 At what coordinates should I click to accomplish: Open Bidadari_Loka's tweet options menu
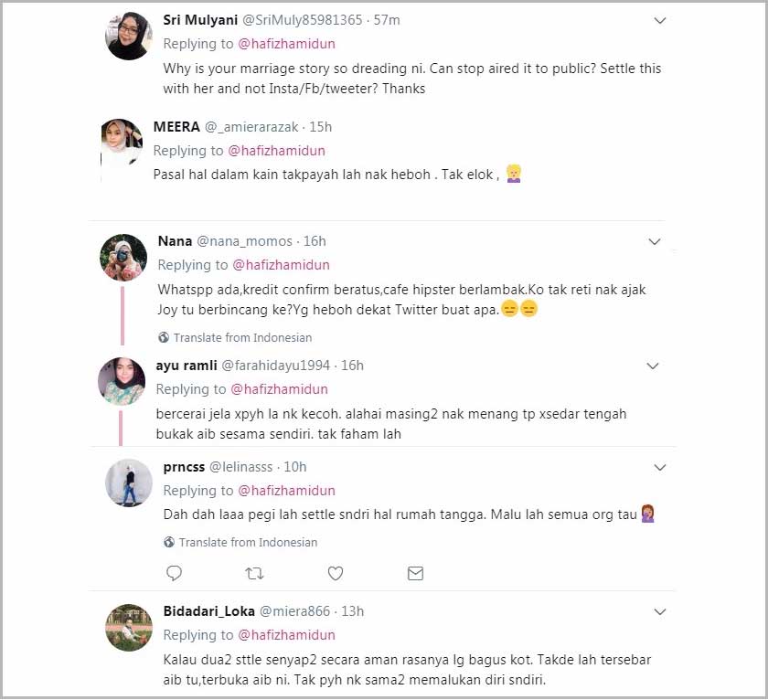point(660,612)
